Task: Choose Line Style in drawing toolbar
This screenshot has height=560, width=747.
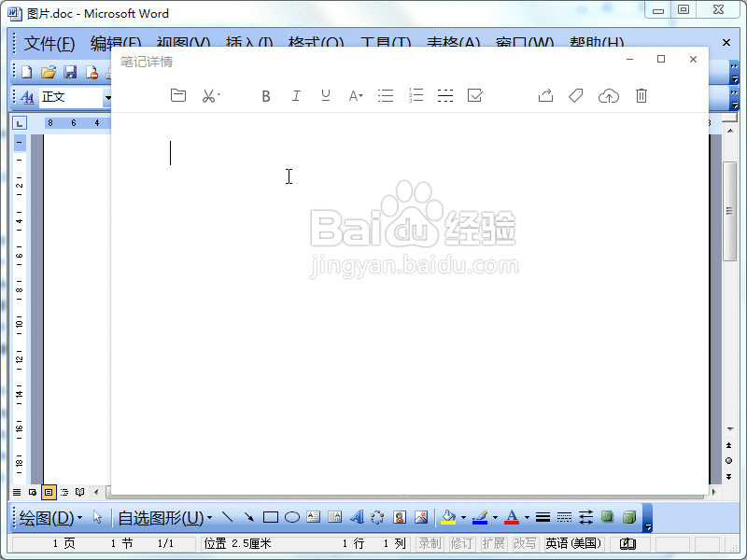Action: coord(543,517)
